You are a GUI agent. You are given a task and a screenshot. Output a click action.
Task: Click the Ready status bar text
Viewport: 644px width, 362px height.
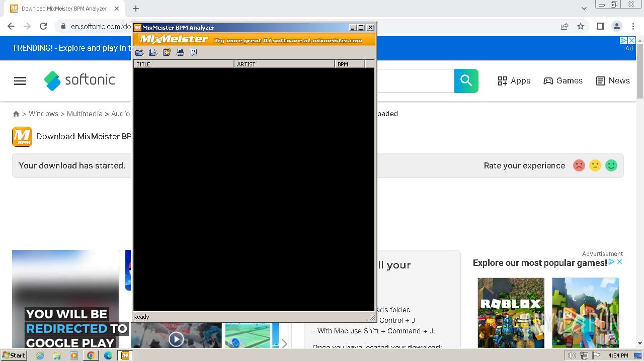pos(141,317)
